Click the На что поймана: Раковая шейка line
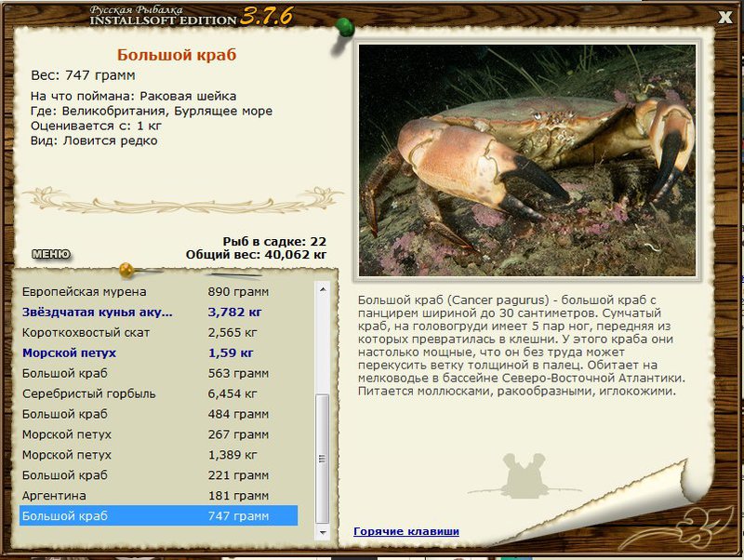 click(133, 96)
